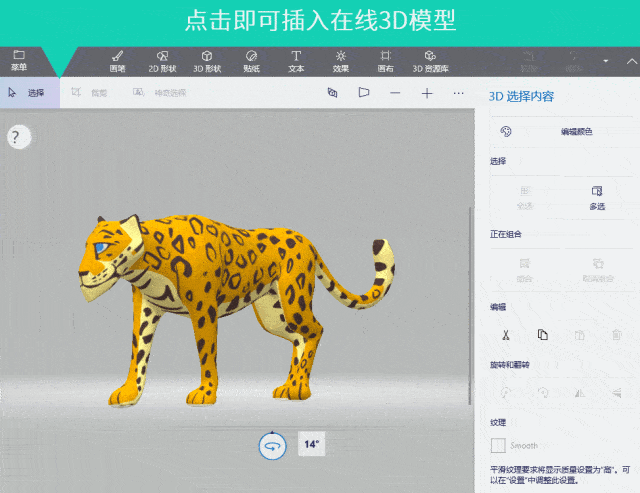This screenshot has height=493, width=640.
Task: Click the 编辑颜色 label
Action: pos(576,131)
